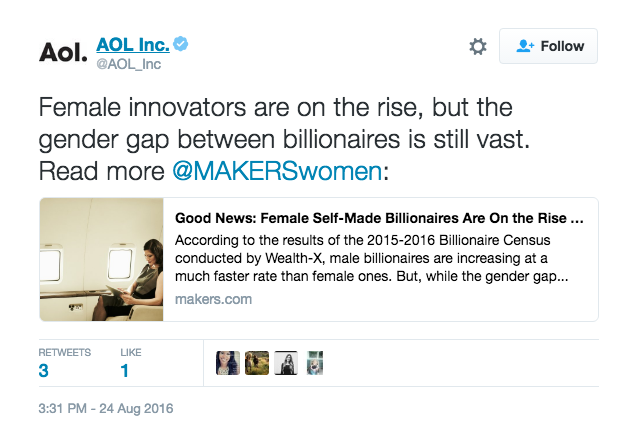
Task: Open the gear settings dropdown
Action: pos(478,46)
